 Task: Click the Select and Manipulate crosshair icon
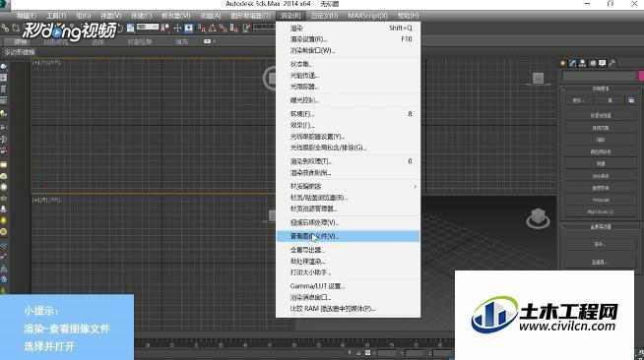(177, 28)
